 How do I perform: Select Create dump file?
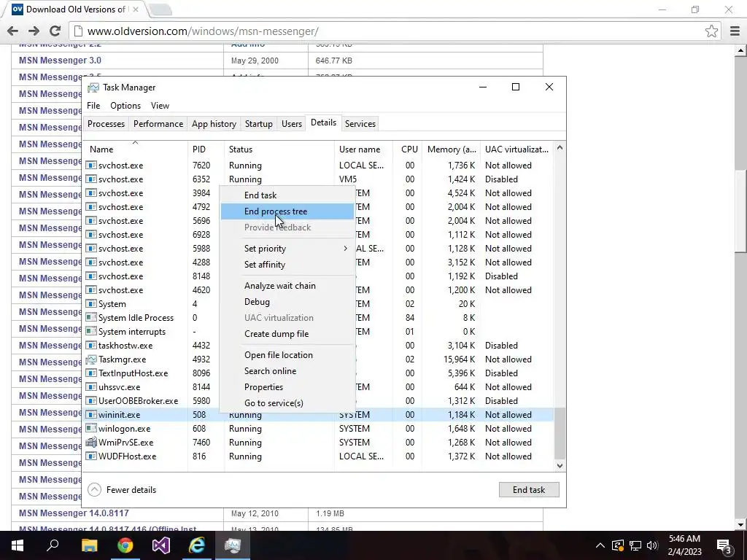(287, 334)
